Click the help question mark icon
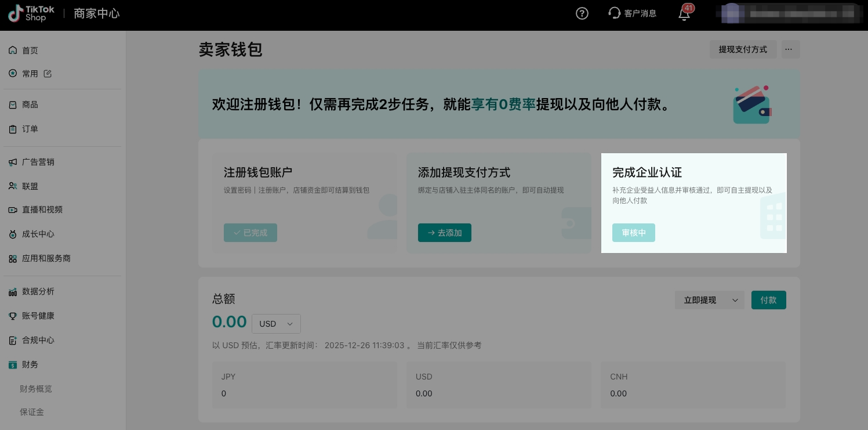The image size is (868, 430). [x=582, y=13]
